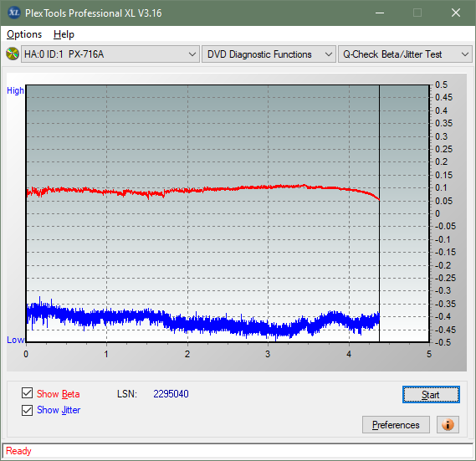476x461 pixels.
Task: Uncheck the Show Jitter checkbox
Action: click(x=27, y=410)
